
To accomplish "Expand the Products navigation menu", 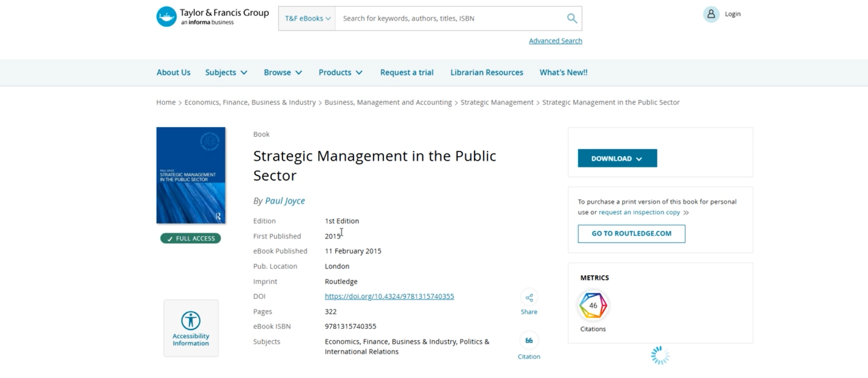I will tap(340, 72).
